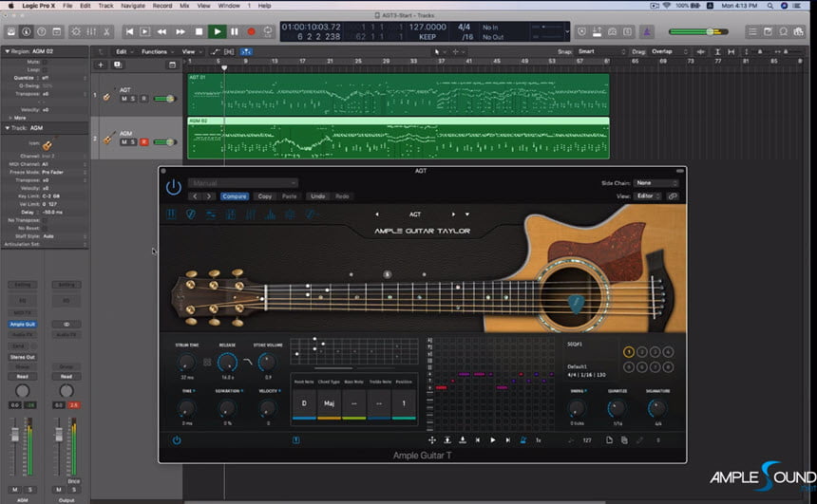Screen dimensions: 817x504
Task: Toggle Cycle mode button
Action: [x=268, y=31]
